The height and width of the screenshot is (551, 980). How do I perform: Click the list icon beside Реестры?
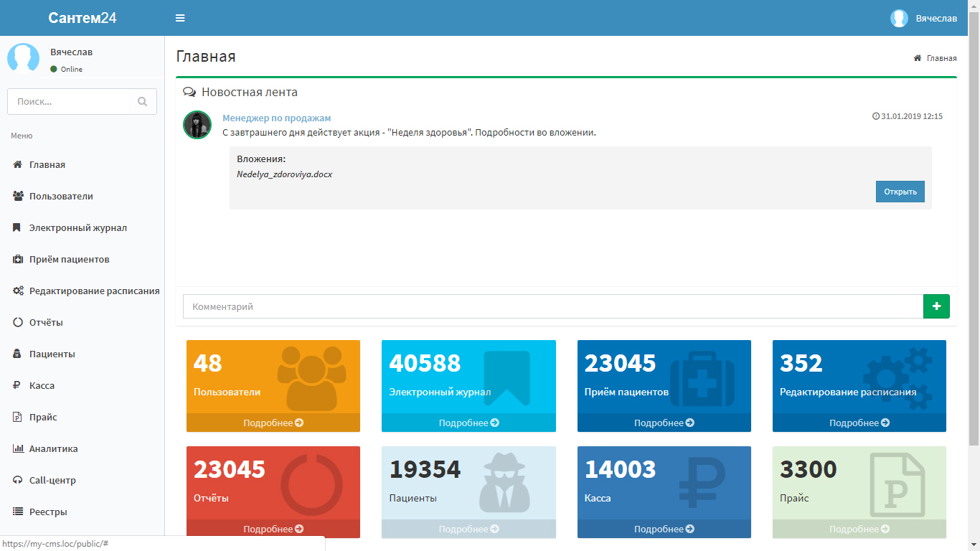pyautogui.click(x=18, y=512)
